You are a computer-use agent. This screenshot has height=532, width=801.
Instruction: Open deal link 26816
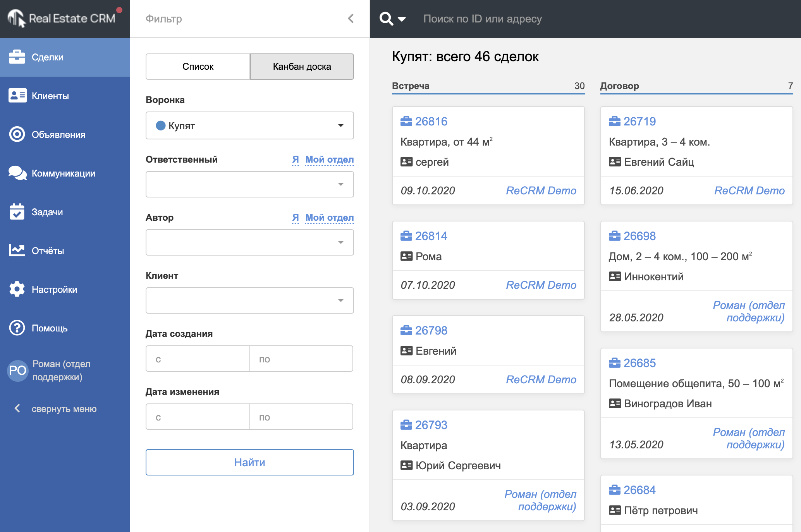[x=431, y=122]
